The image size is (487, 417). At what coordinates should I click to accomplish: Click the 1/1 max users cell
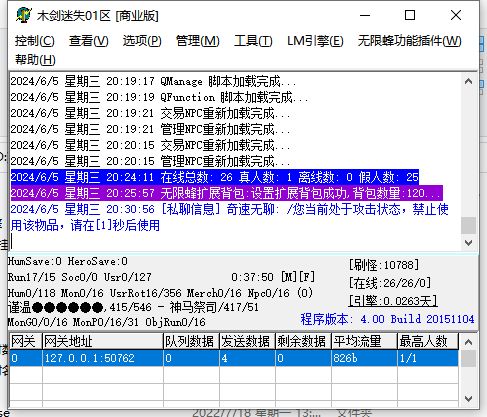(428, 358)
